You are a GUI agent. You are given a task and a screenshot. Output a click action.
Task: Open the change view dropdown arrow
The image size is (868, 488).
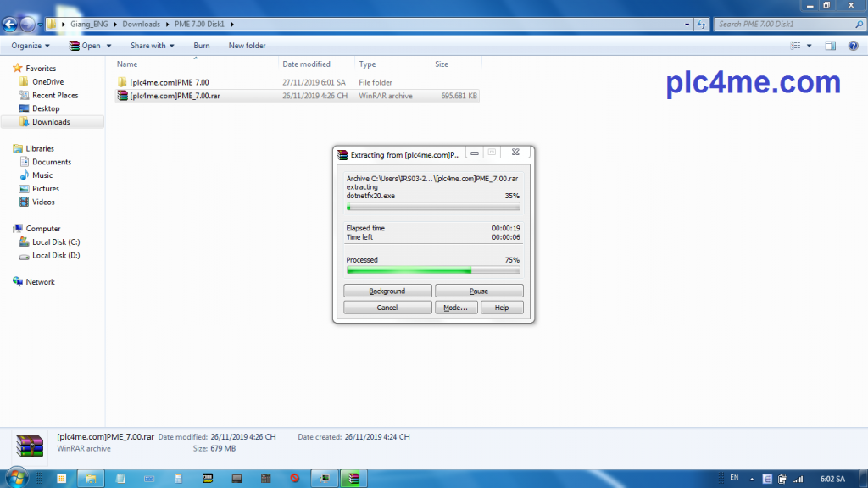[x=810, y=46]
